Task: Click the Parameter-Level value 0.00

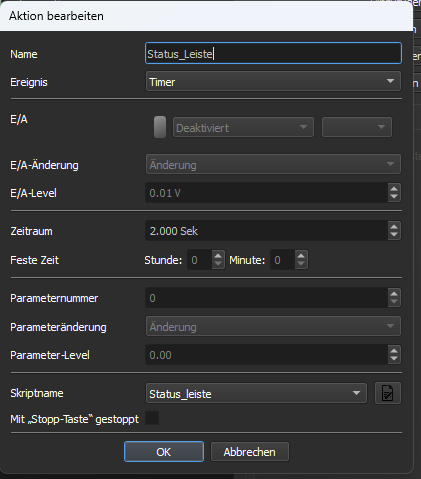Action: pos(267,355)
